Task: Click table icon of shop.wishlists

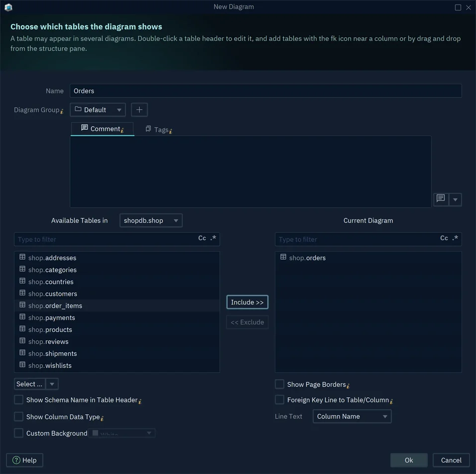Action: click(22, 365)
